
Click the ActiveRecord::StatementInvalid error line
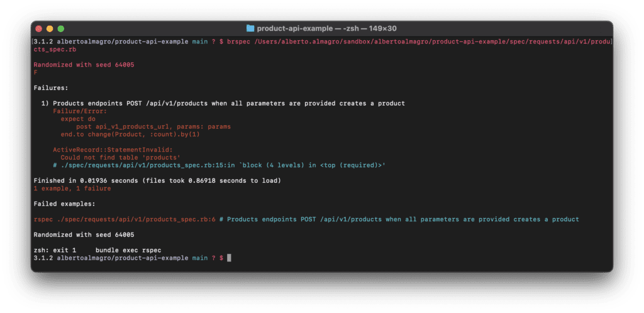coord(113,150)
